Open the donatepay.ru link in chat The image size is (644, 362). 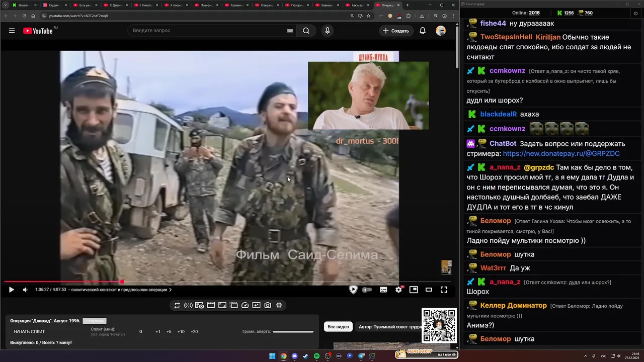[561, 153]
